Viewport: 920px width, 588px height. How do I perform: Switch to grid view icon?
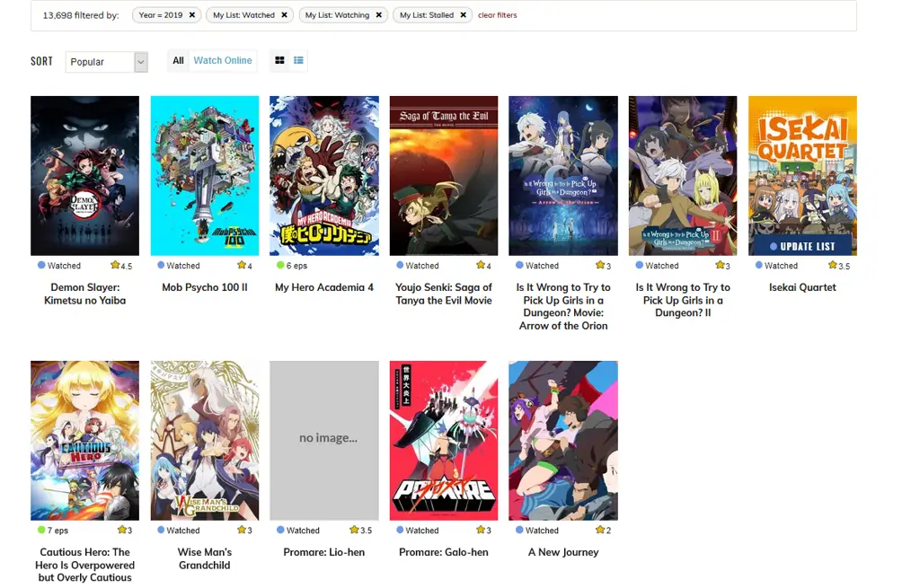[x=280, y=60]
